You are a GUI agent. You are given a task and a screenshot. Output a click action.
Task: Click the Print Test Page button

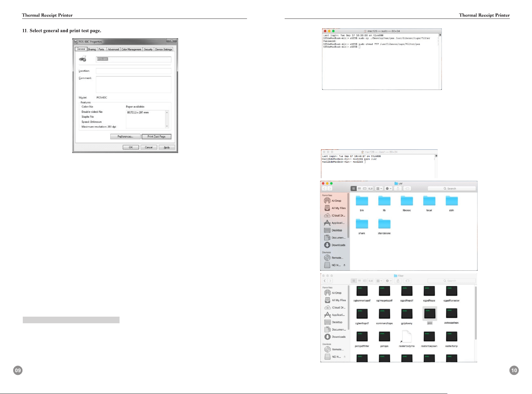(157, 137)
